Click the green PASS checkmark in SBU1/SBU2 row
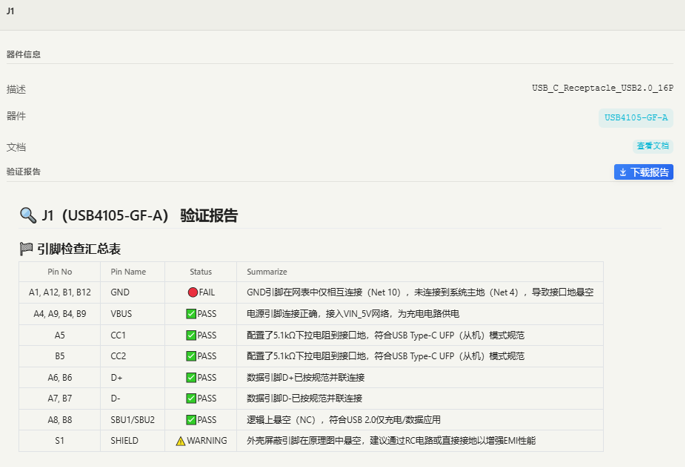The width and height of the screenshot is (685, 467). 191,420
